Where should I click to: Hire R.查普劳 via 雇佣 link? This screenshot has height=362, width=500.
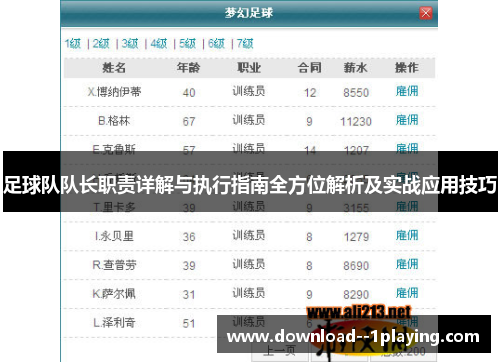(x=407, y=265)
